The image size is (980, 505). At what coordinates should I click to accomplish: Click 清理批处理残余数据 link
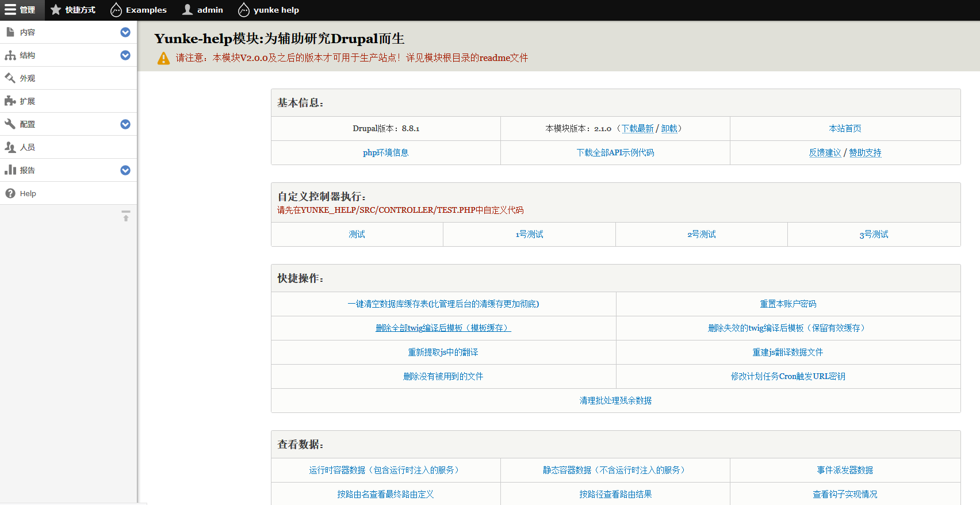pos(615,400)
